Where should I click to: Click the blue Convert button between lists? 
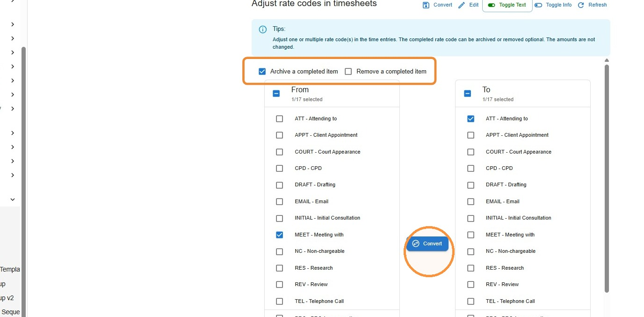(427, 244)
